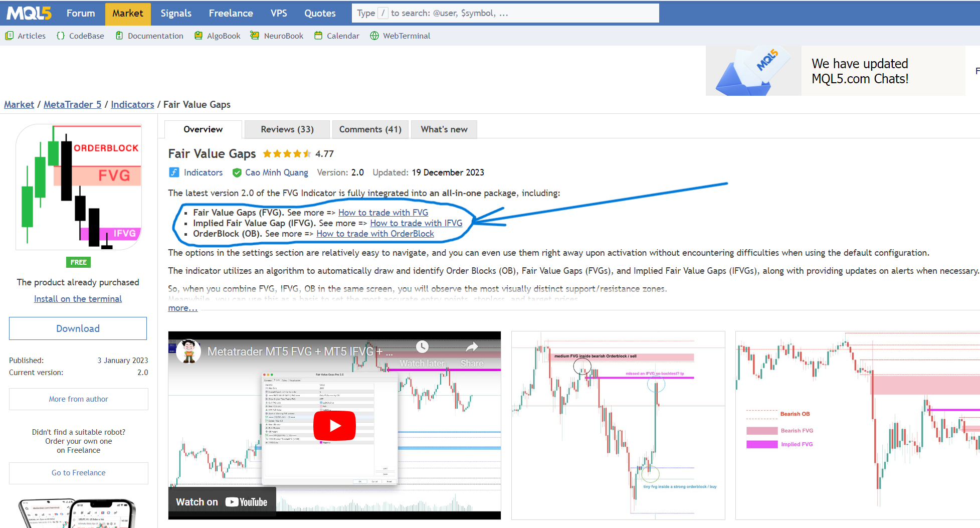Viewport: 980px width, 528px height.
Task: Play the YouTube video
Action: point(334,425)
